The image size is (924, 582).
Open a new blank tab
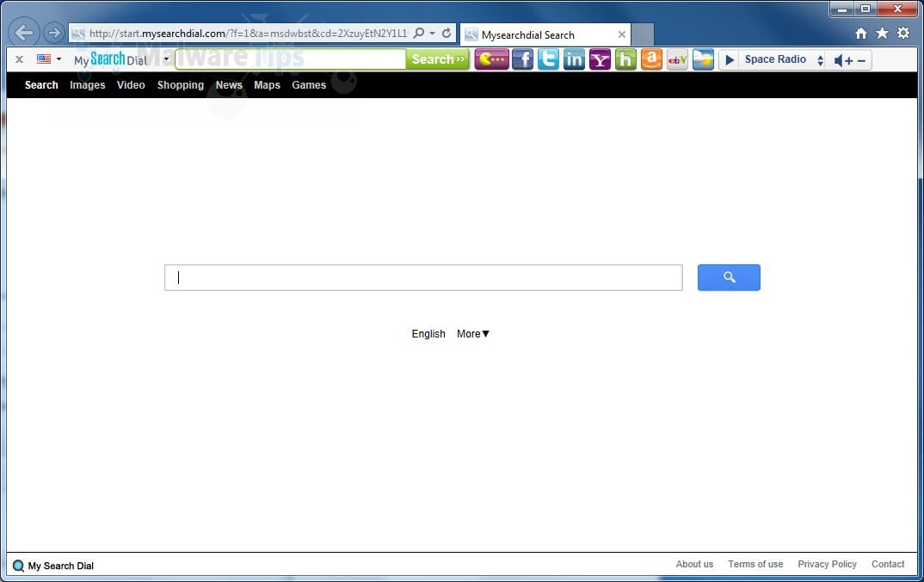[643, 34]
